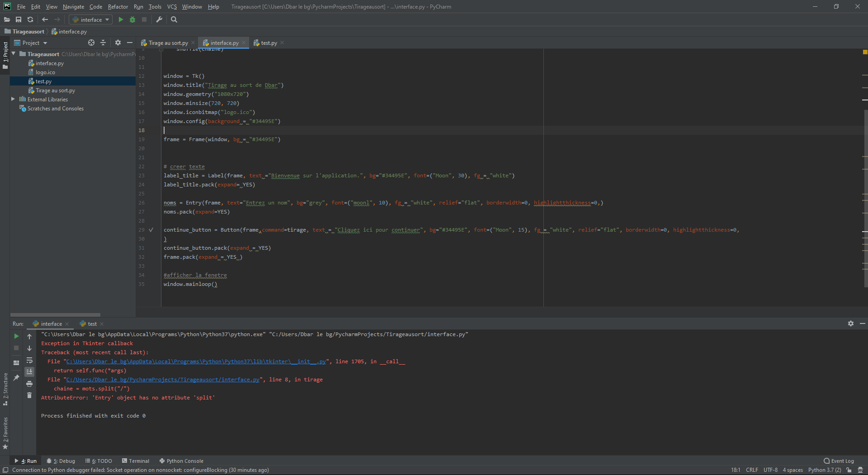
Task: Open tkinter __init__.py link in traceback
Action: [196, 361]
